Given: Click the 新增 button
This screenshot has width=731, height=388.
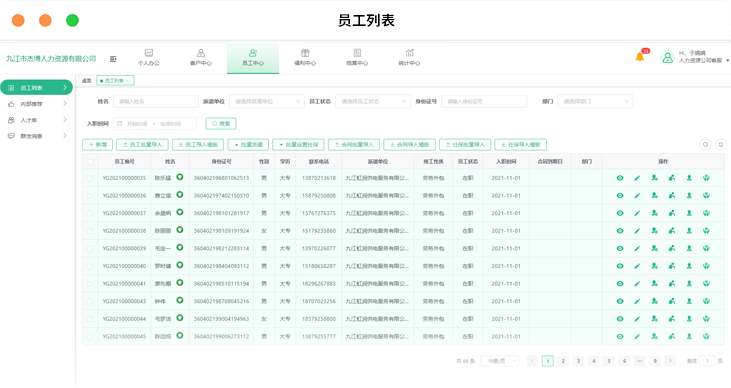Looking at the screenshot, I should coord(97,145).
